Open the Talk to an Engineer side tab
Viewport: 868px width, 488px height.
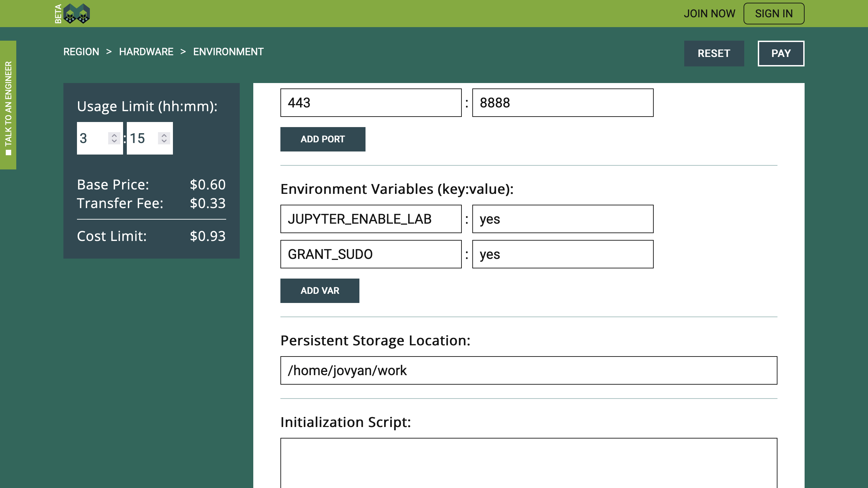(8, 105)
